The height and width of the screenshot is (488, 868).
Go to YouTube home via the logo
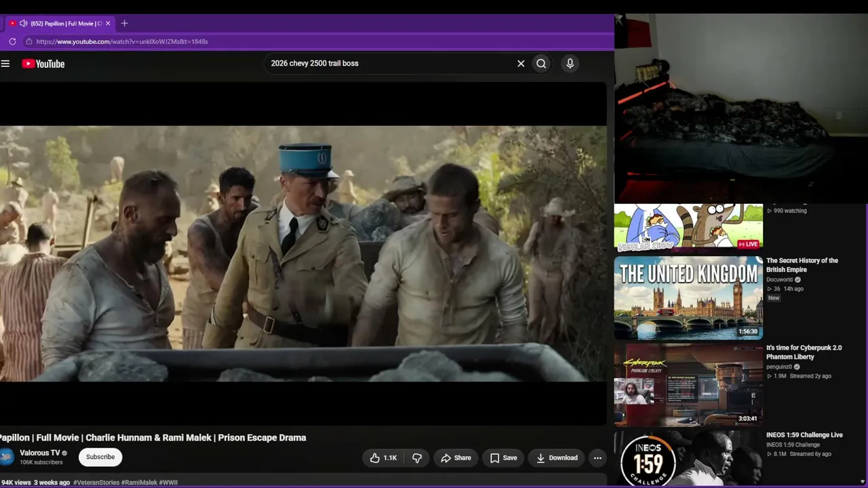click(43, 64)
